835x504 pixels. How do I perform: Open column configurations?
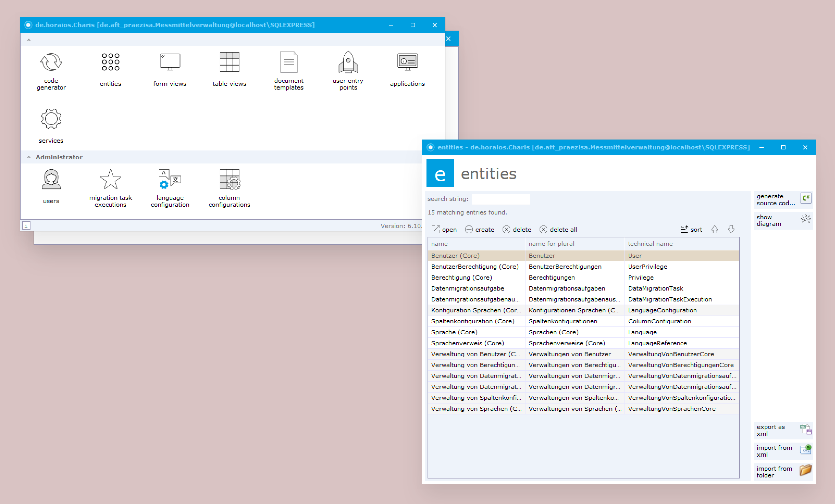coord(230,188)
